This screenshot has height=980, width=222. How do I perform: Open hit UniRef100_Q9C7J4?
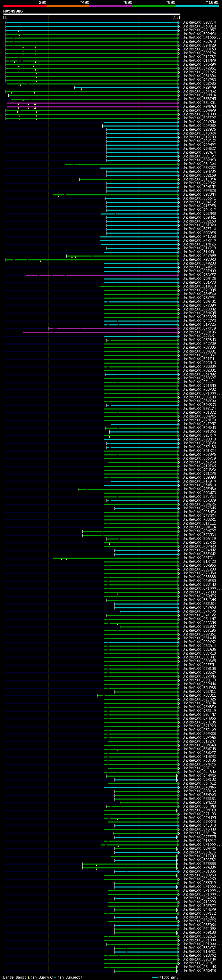[199, 23]
